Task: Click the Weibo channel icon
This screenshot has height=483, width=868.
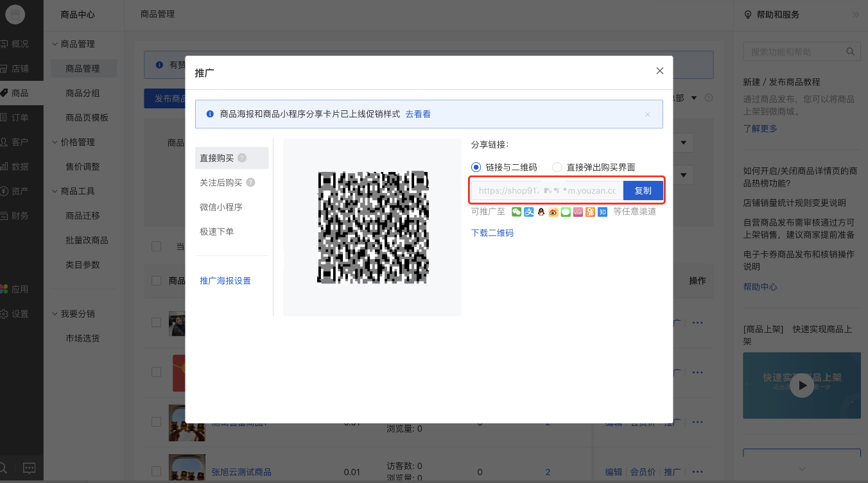Action: [x=553, y=212]
